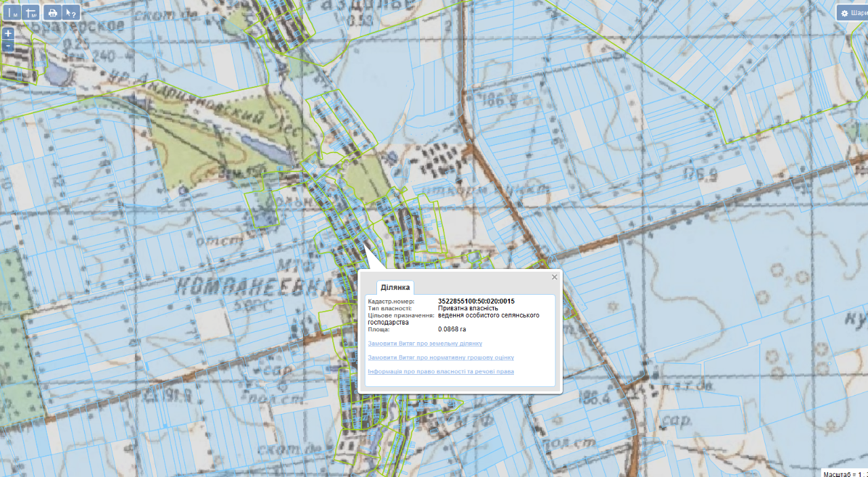Click cadastral number 3522855100:50:020:0015
868x477 pixels.
point(476,301)
